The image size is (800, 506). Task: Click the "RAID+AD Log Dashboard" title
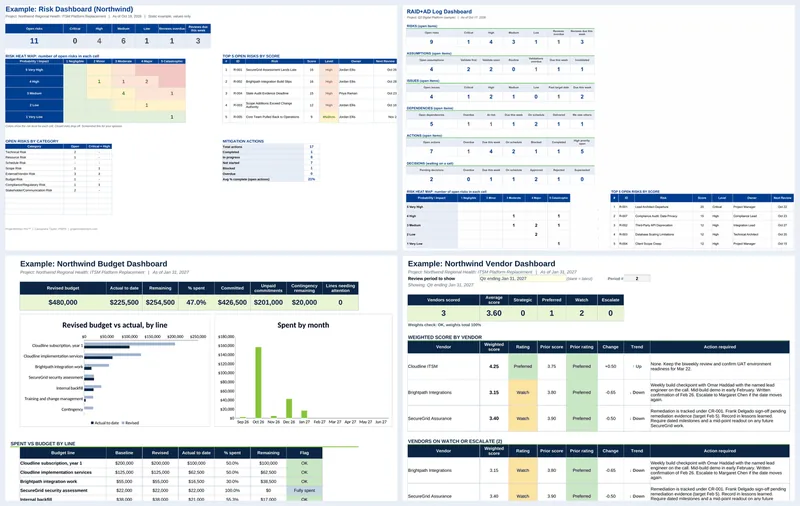[x=439, y=11]
